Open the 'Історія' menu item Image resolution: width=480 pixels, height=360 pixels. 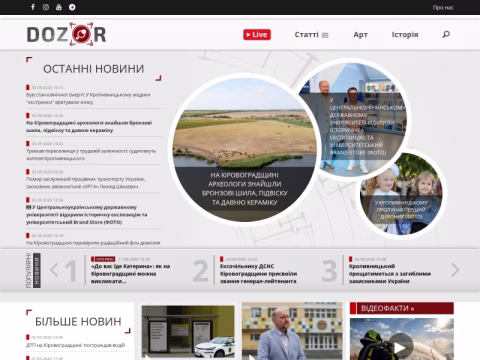point(405,35)
